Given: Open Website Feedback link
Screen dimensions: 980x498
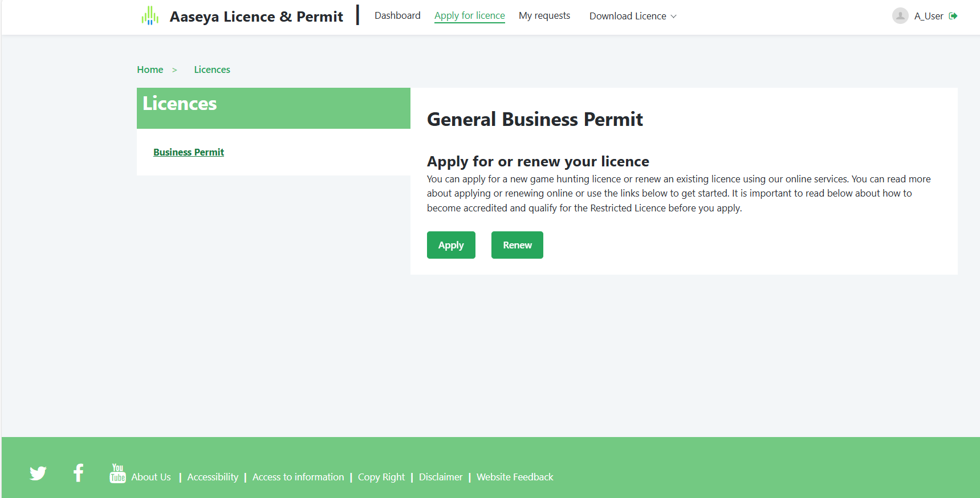Looking at the screenshot, I should point(515,477).
